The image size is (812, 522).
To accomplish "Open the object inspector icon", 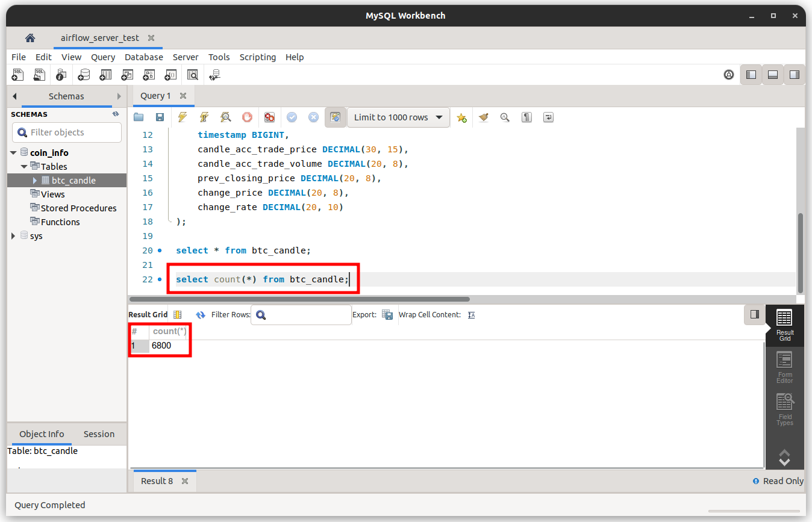I will (x=61, y=75).
